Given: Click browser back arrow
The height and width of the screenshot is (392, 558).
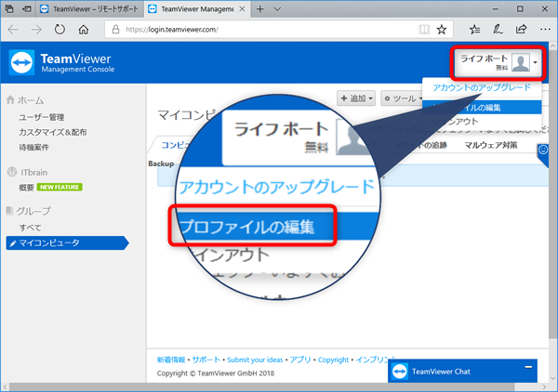Looking at the screenshot, I should (x=13, y=30).
